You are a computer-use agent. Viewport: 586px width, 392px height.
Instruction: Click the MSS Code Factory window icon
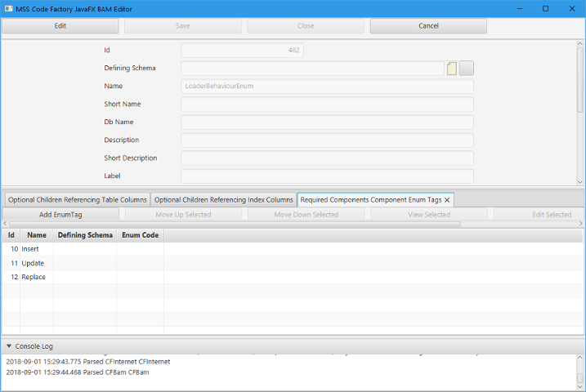pos(8,8)
